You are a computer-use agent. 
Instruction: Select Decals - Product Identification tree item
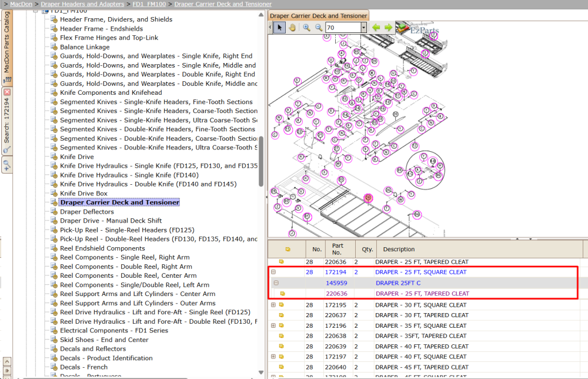point(106,358)
